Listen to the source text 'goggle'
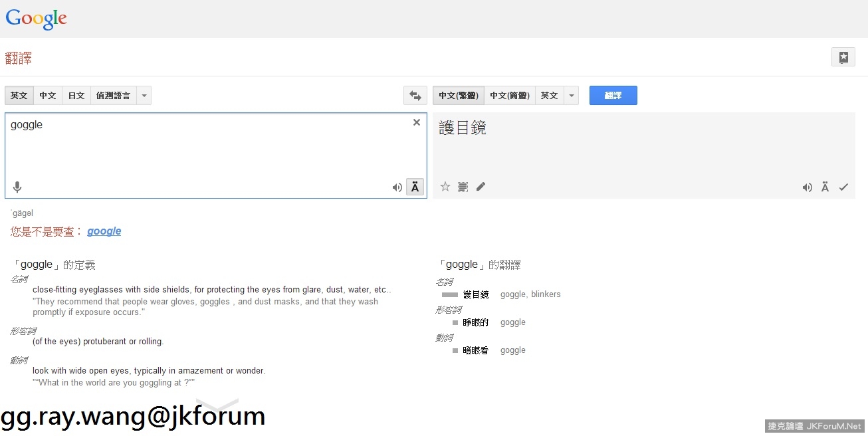Image resolution: width=868 pixels, height=436 pixels. tap(397, 187)
